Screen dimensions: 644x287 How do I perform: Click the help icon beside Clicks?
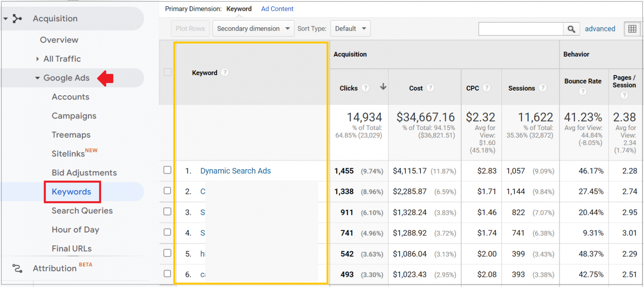(365, 88)
